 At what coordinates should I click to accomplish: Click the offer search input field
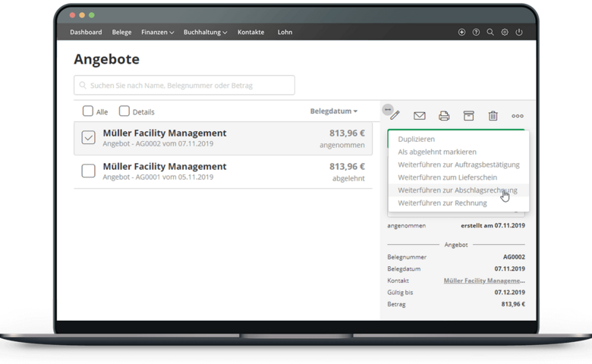click(184, 85)
